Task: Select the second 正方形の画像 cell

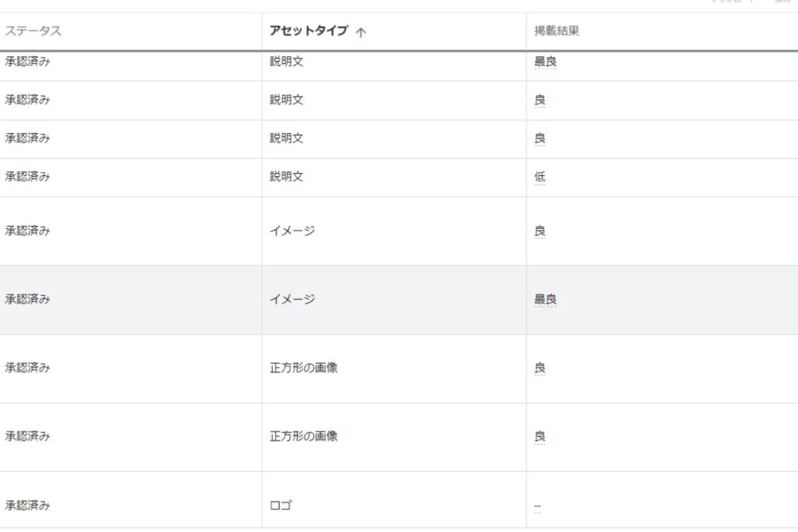Action: coord(304,436)
